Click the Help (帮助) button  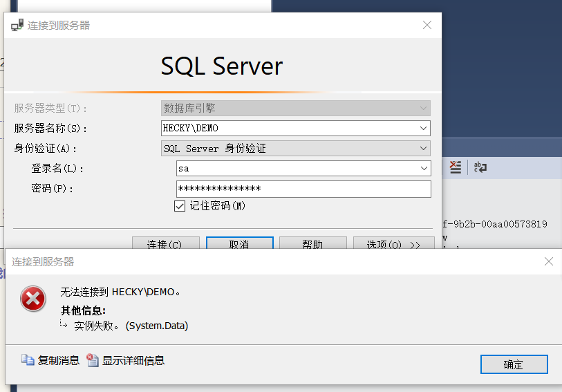(x=313, y=243)
